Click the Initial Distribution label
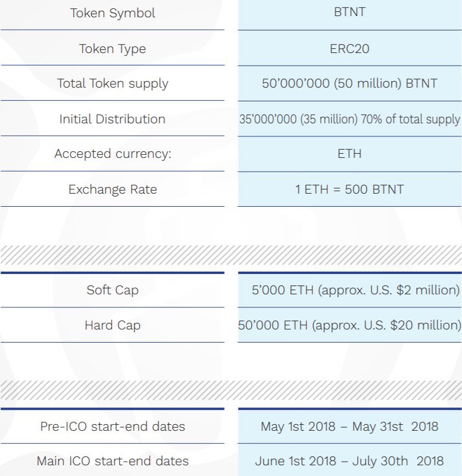This screenshot has width=462, height=476. point(113,119)
